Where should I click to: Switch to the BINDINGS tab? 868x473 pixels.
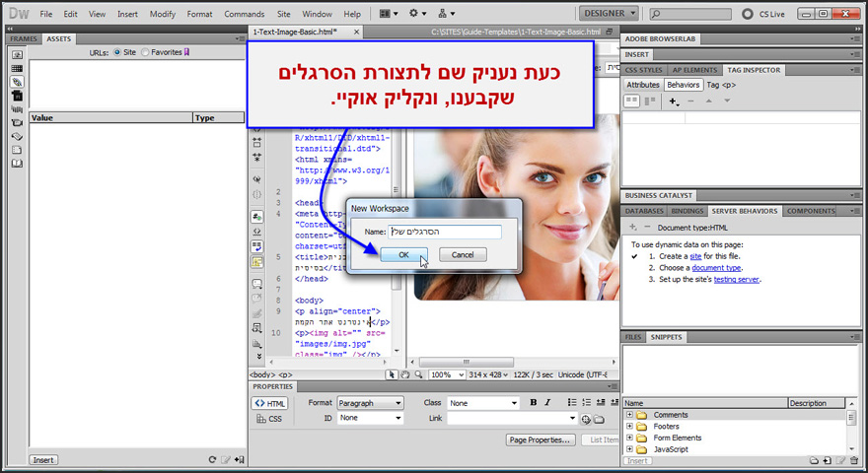687,211
